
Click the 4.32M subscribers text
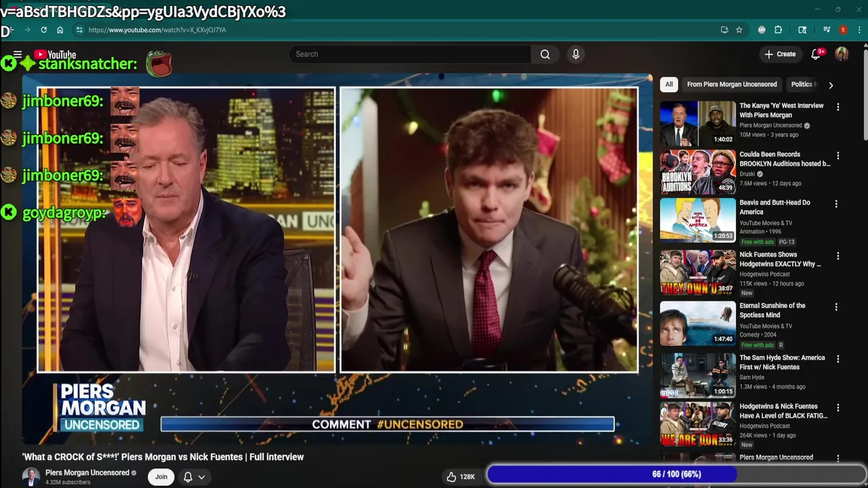(x=68, y=483)
